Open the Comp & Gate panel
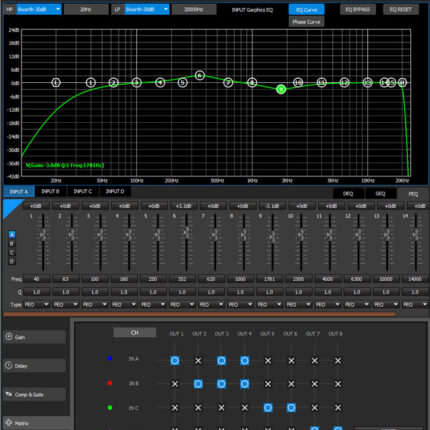430x430 pixels. coord(35,394)
